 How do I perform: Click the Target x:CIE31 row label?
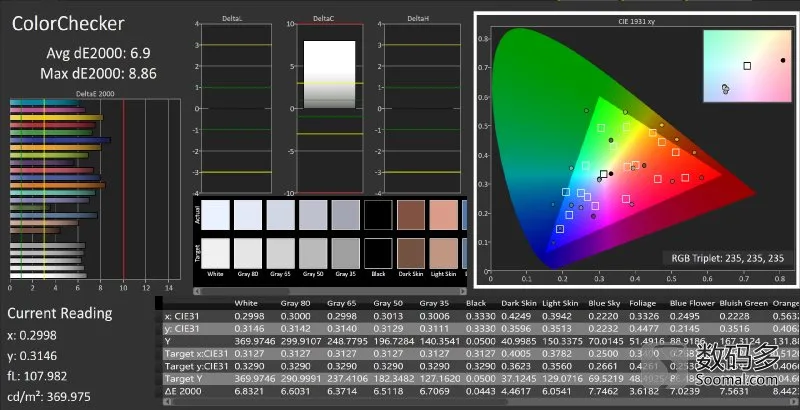coord(196,353)
